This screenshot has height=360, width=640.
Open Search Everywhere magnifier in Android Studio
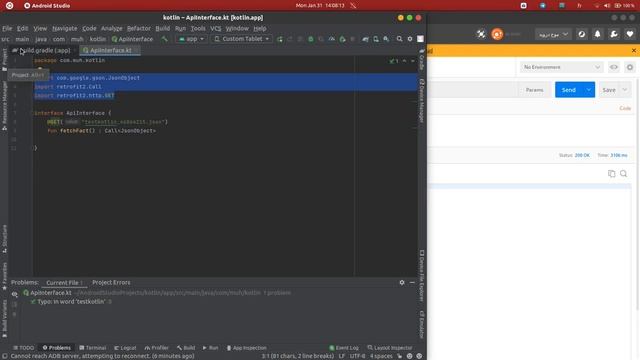(399, 39)
